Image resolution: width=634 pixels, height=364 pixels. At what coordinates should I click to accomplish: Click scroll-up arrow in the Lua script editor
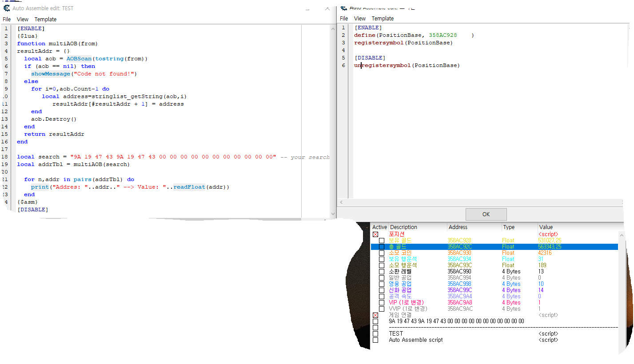point(333,29)
